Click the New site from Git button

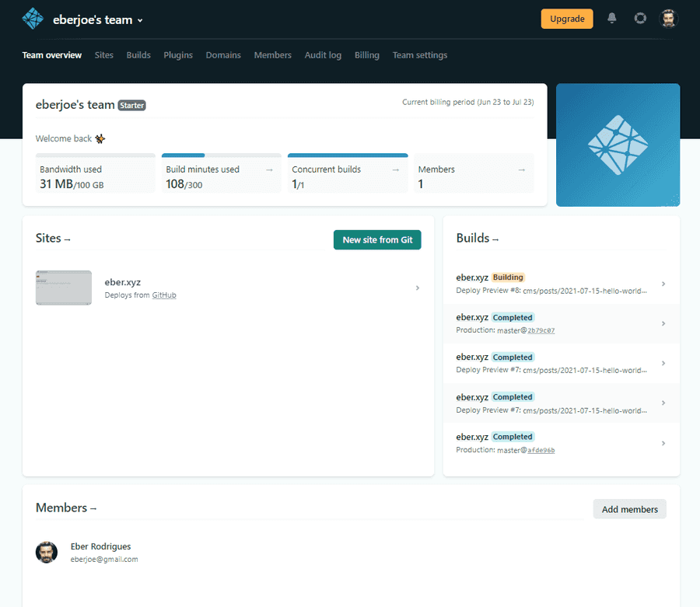(x=377, y=240)
